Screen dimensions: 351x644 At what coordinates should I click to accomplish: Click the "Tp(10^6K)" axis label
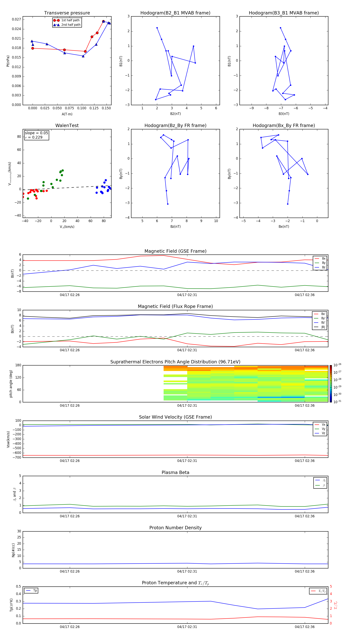tap(11, 605)
